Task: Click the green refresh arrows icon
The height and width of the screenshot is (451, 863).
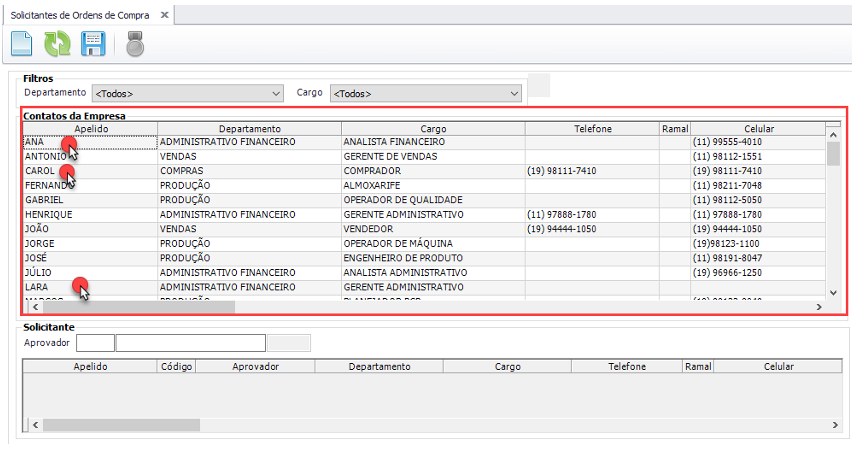Action: pos(57,44)
